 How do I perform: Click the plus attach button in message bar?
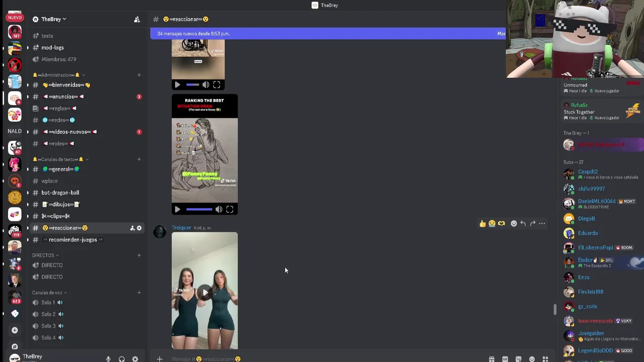click(159, 359)
